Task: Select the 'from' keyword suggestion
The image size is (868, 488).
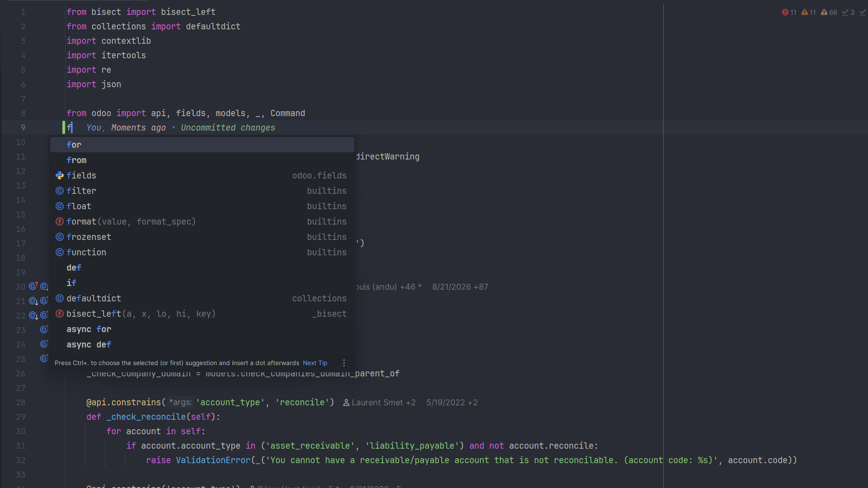Action: pos(202,160)
